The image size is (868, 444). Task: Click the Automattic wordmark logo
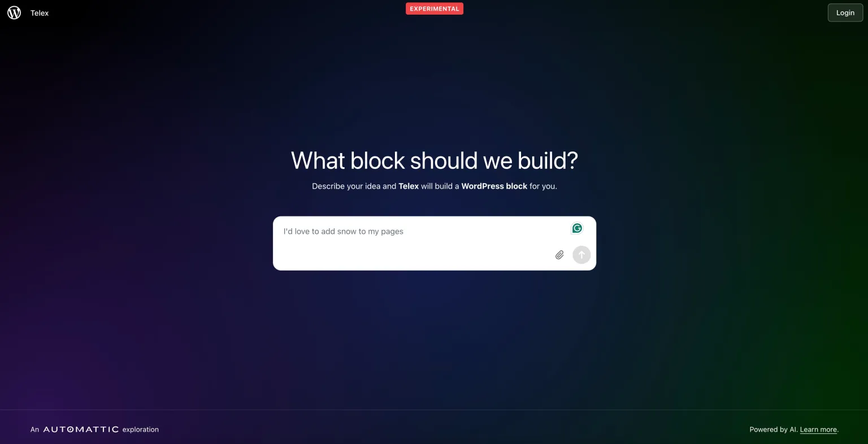pyautogui.click(x=81, y=429)
